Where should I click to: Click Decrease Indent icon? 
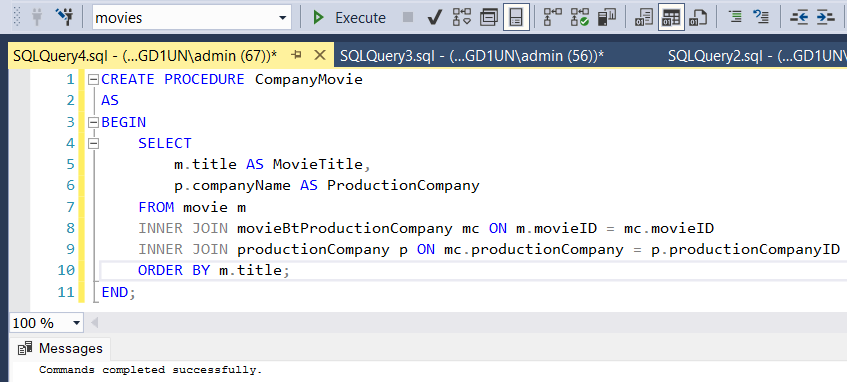[x=798, y=18]
